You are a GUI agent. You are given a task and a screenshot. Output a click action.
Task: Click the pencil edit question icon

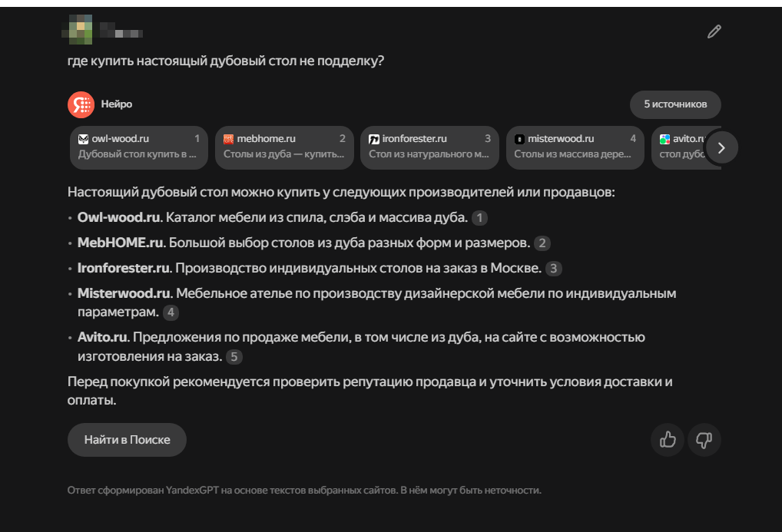tap(714, 31)
